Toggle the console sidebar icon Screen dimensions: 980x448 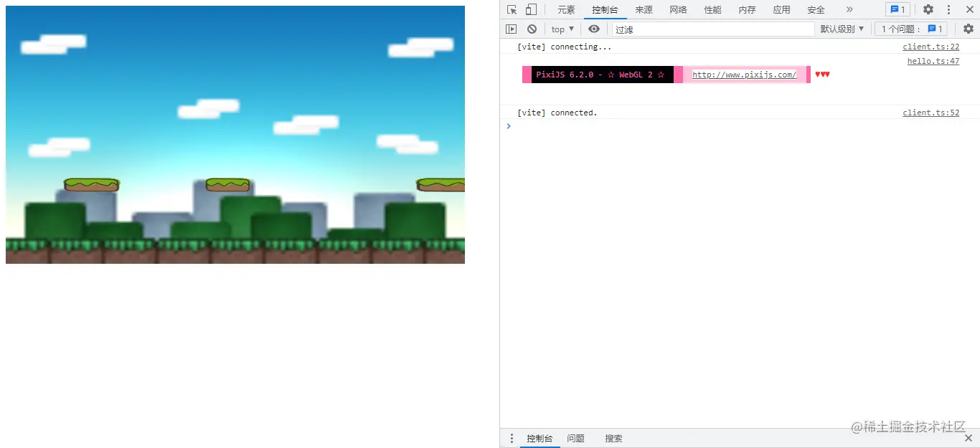point(511,29)
